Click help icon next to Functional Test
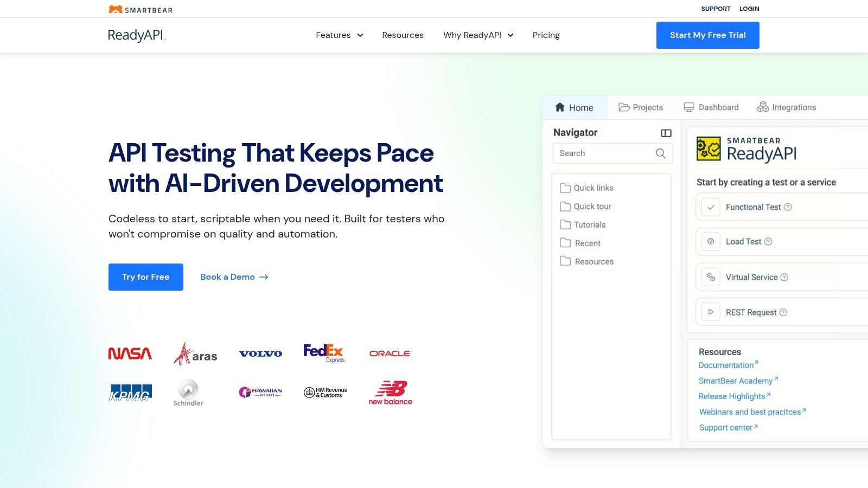The height and width of the screenshot is (488, 868). (x=788, y=207)
